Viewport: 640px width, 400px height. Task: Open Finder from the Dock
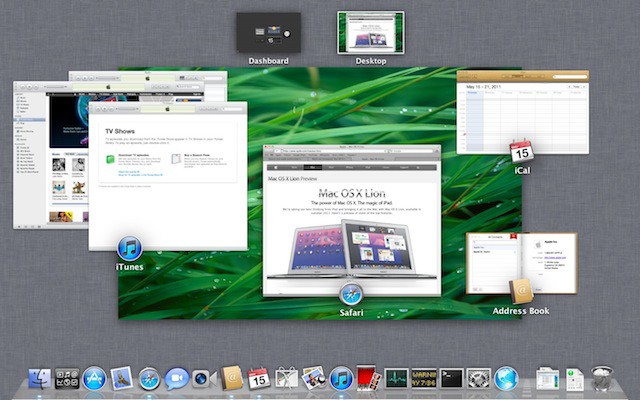tap(40, 379)
